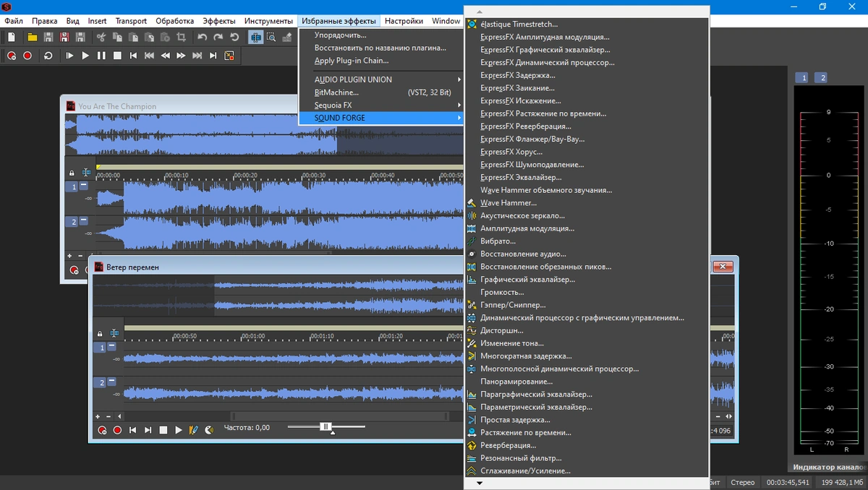Choose Wave Hammer... effect with hammer icon
Screen dimensions: 868x490
pos(587,203)
